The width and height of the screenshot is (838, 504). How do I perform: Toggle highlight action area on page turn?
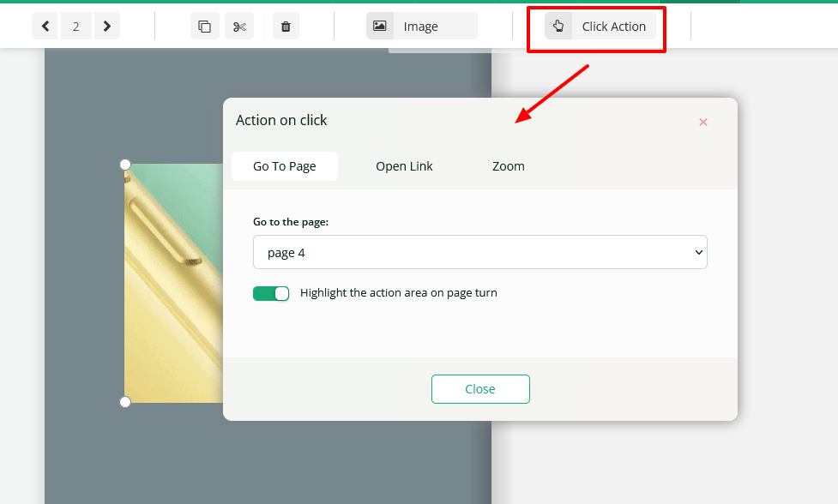[x=271, y=294]
